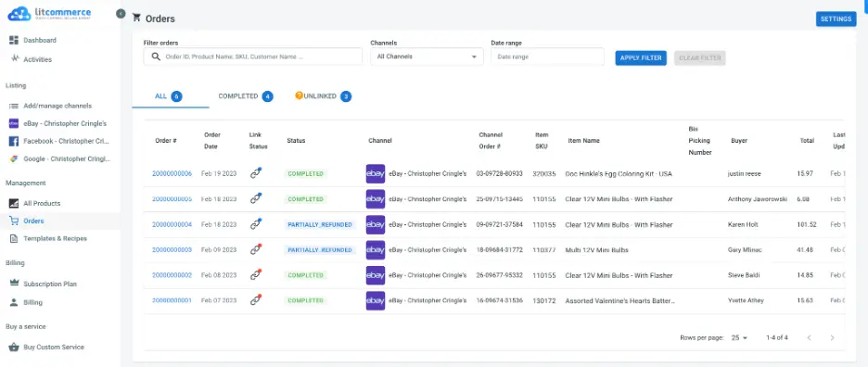Click the SETTINGS button
Viewport: 868px width, 367px height.
click(836, 19)
